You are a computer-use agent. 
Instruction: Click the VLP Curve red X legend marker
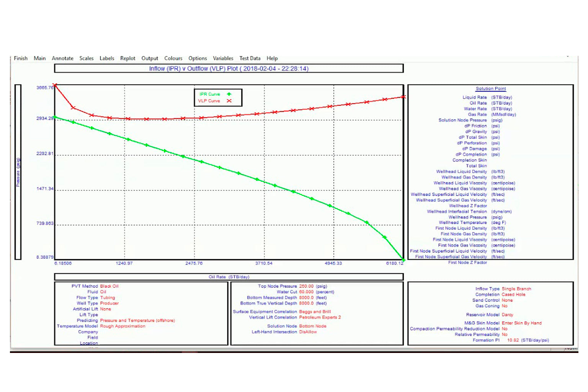(x=229, y=101)
